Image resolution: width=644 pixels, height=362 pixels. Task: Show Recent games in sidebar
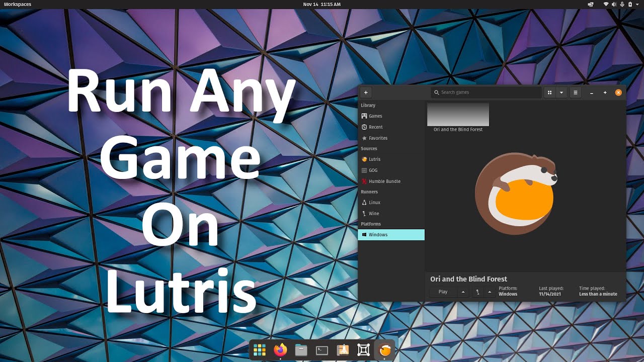click(375, 127)
